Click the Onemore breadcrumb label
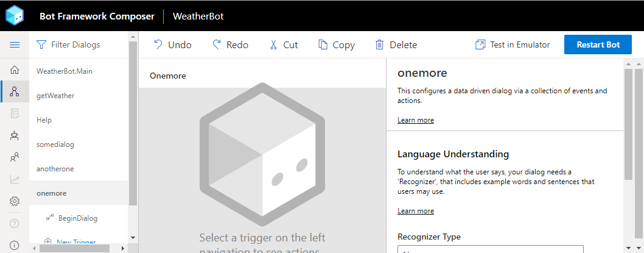The width and height of the screenshot is (644, 253). click(167, 76)
